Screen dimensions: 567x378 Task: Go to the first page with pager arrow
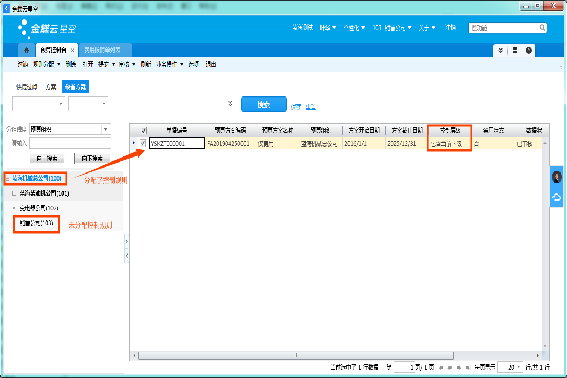pos(441,368)
